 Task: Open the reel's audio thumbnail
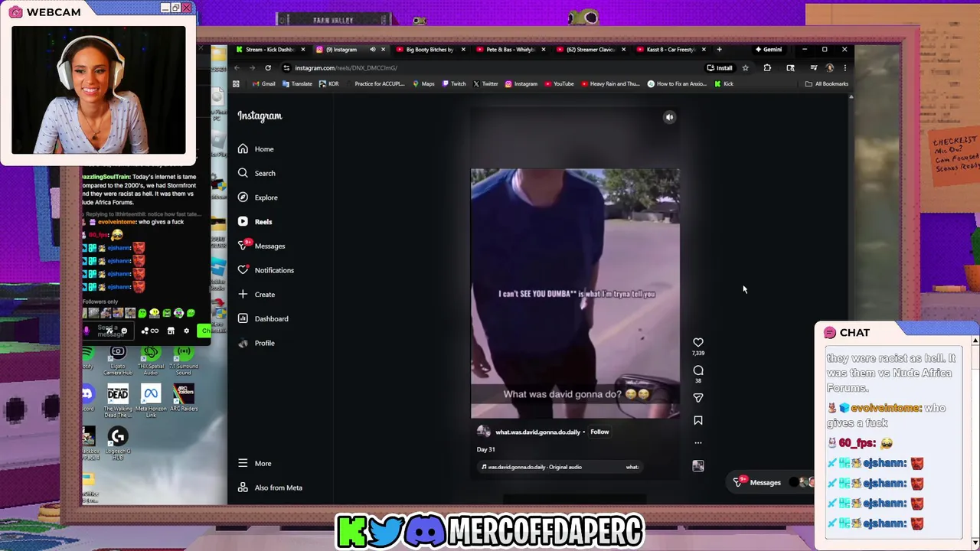(x=698, y=466)
